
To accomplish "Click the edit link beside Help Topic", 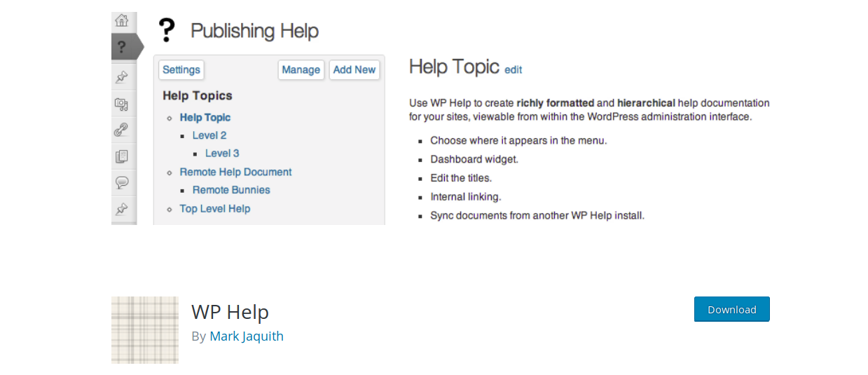I will point(514,69).
